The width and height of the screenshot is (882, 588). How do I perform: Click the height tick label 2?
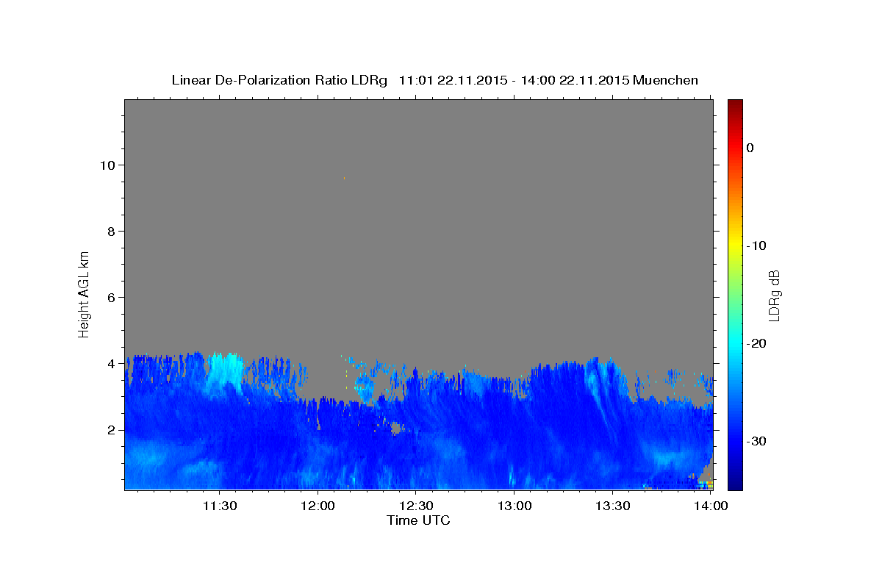pos(112,429)
